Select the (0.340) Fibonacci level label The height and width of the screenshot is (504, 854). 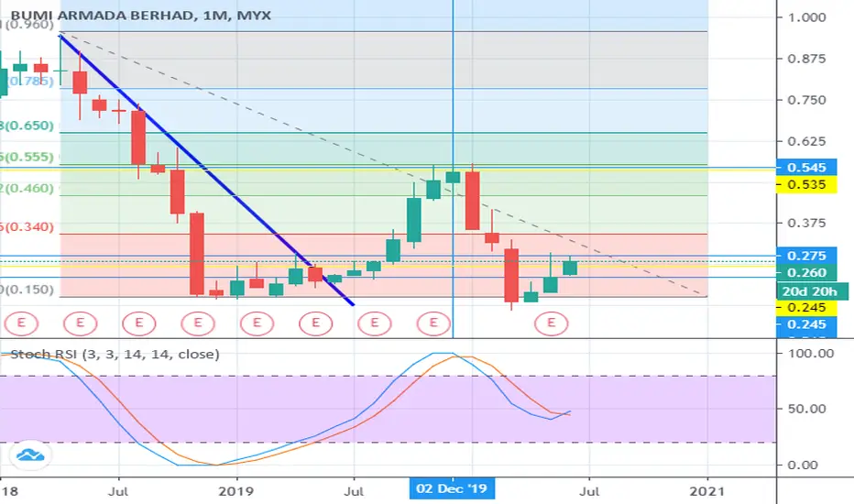27,226
